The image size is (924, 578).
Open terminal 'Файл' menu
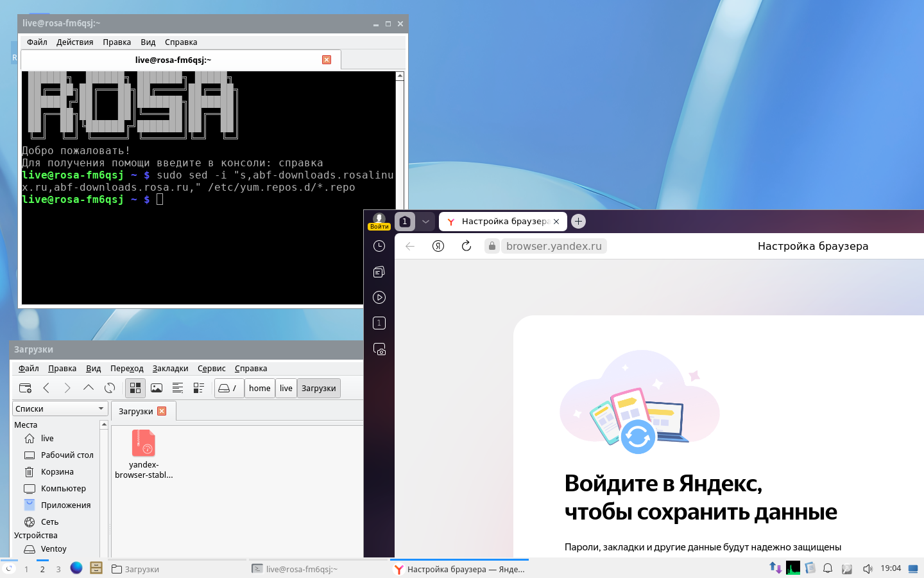coord(37,42)
